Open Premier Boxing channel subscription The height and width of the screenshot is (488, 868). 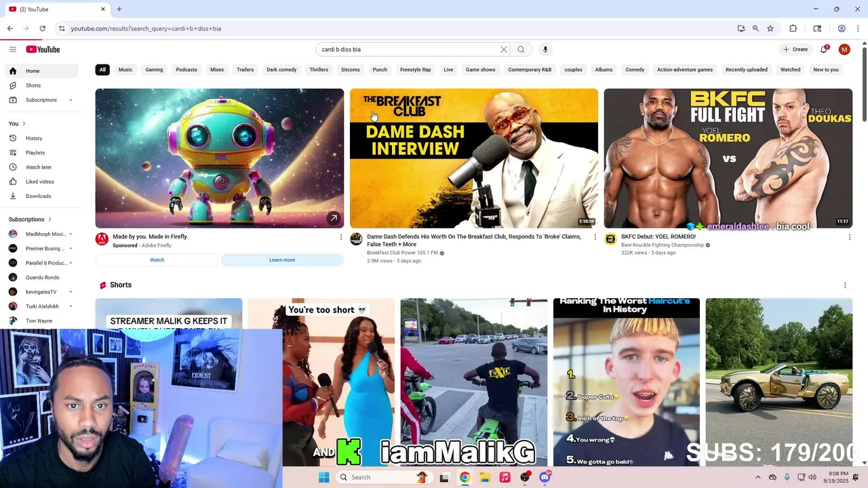pos(41,249)
